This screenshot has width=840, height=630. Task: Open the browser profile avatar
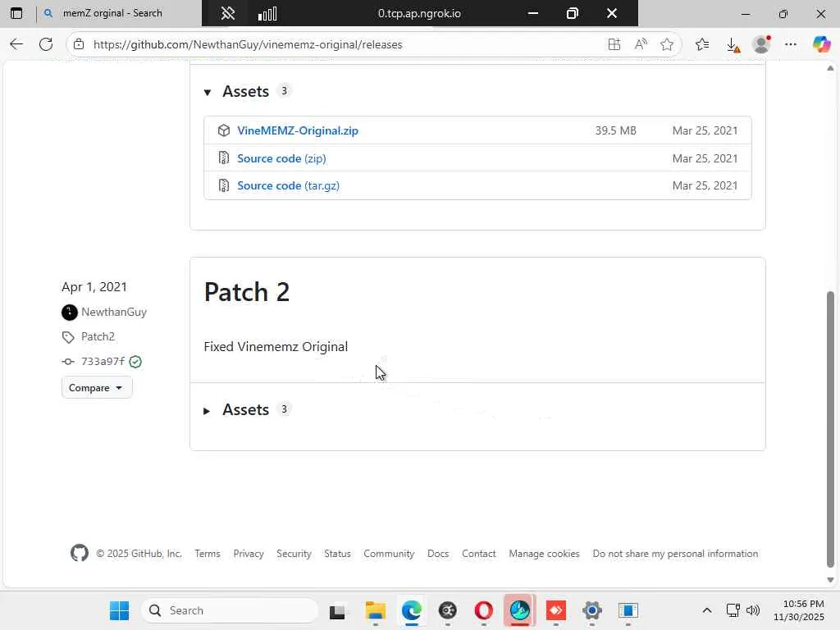[x=761, y=44]
